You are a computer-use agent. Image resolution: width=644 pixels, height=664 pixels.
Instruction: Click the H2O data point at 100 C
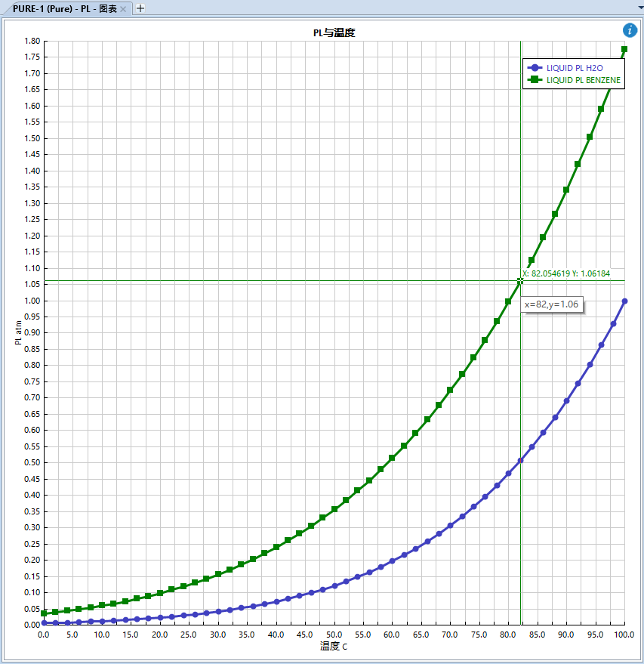tap(624, 301)
